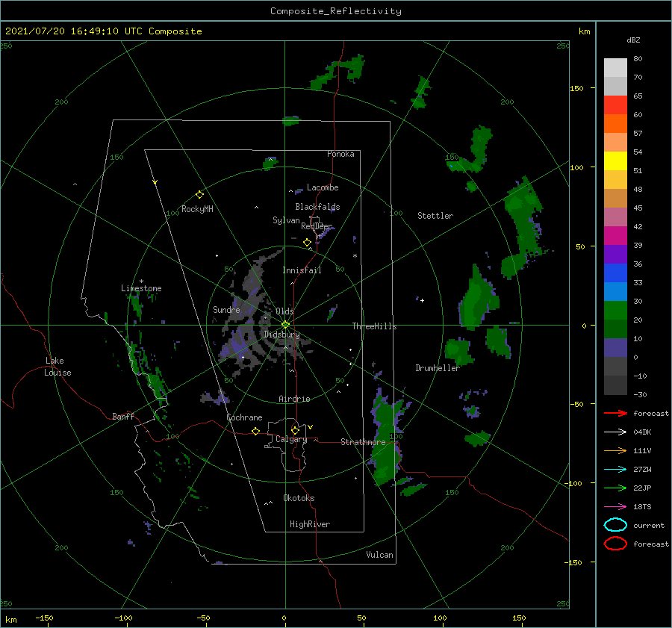Click the yellow diamond marker below Cochrane
The height and width of the screenshot is (628, 672).
click(256, 431)
